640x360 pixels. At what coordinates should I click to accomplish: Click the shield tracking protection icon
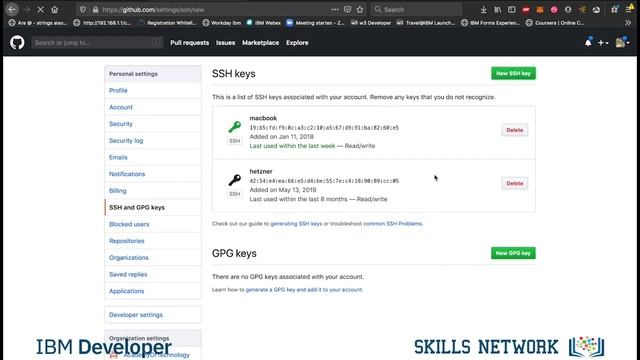[83, 9]
